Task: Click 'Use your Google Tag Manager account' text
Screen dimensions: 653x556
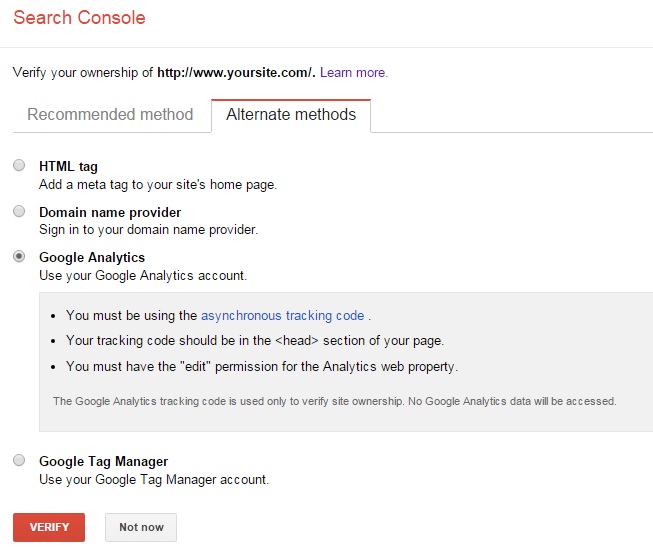Action: point(153,479)
